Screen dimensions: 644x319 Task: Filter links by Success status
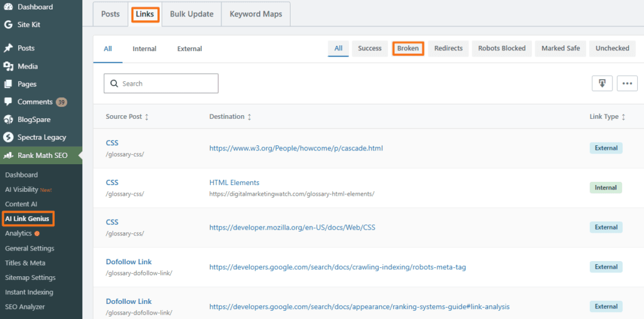[x=370, y=48]
